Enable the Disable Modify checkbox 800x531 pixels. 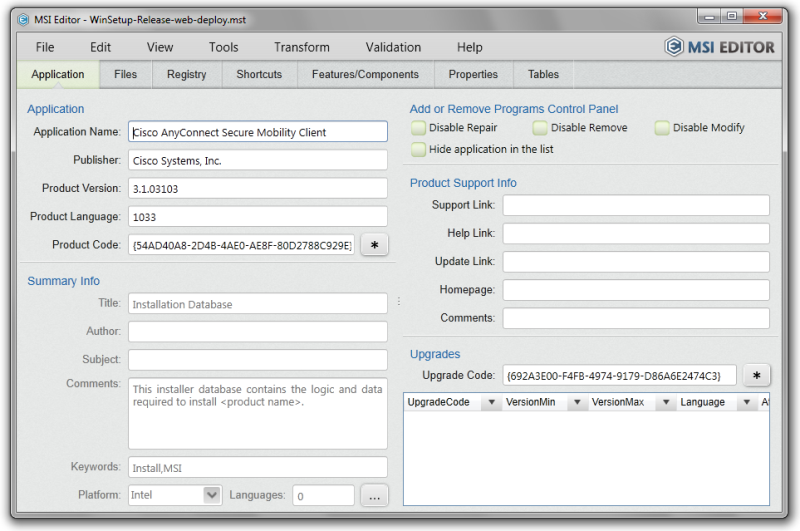pyautogui.click(x=662, y=128)
